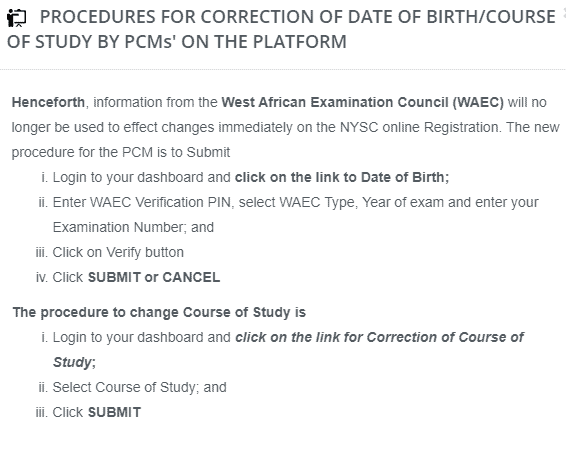The width and height of the screenshot is (566, 463).
Task: Click the close icon at top right
Action: [x=564, y=12]
